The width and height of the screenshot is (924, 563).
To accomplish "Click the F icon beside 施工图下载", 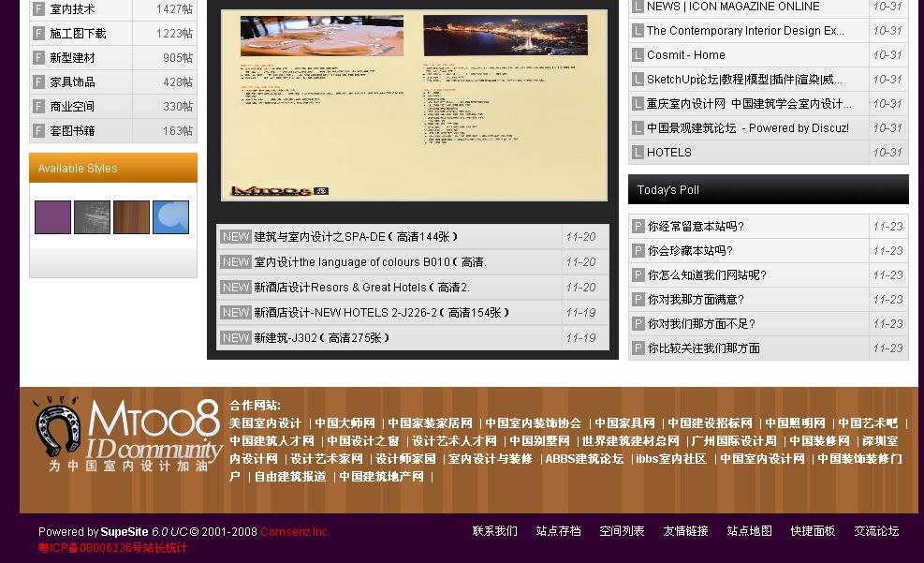I will pyautogui.click(x=38, y=33).
